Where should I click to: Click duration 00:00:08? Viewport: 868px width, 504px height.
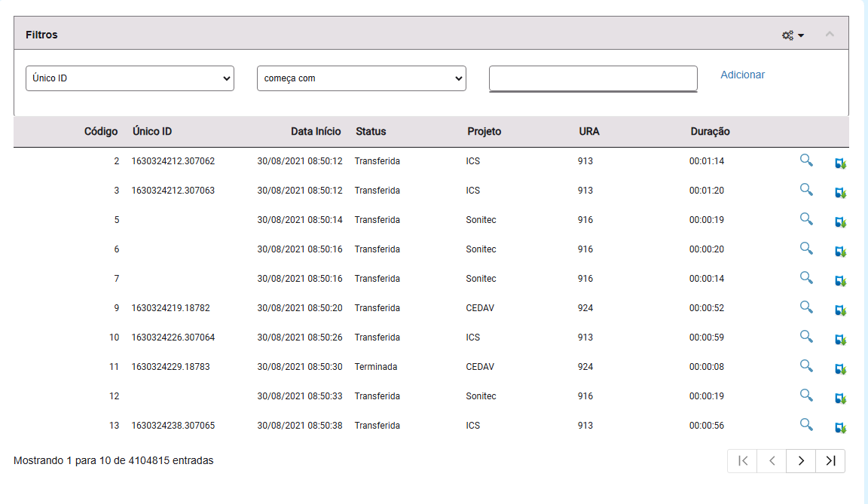coord(707,367)
